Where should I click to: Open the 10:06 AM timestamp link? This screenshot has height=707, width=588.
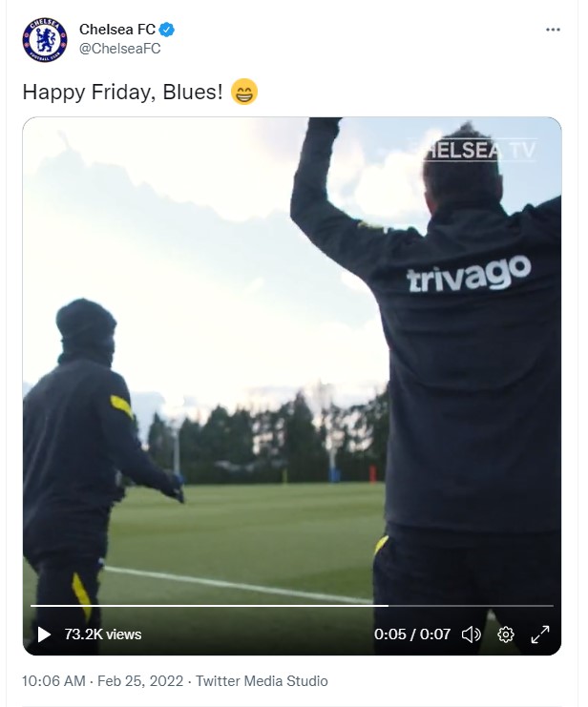(x=53, y=681)
